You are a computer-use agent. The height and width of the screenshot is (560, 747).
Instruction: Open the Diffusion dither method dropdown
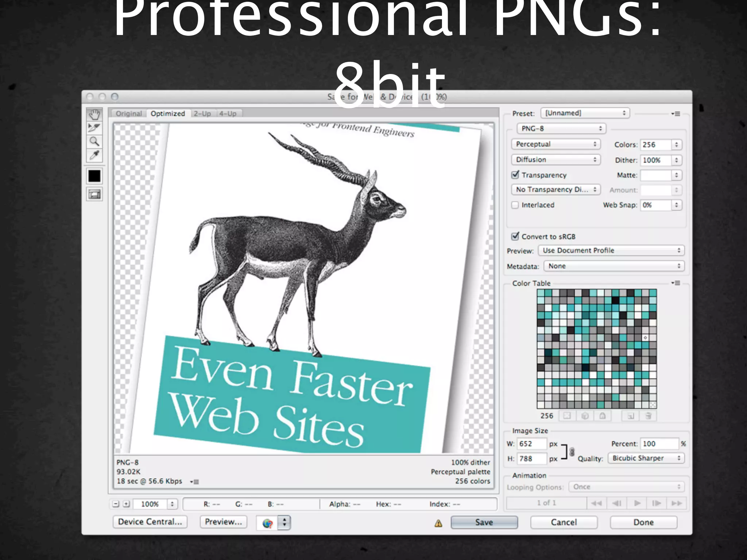pyautogui.click(x=556, y=160)
